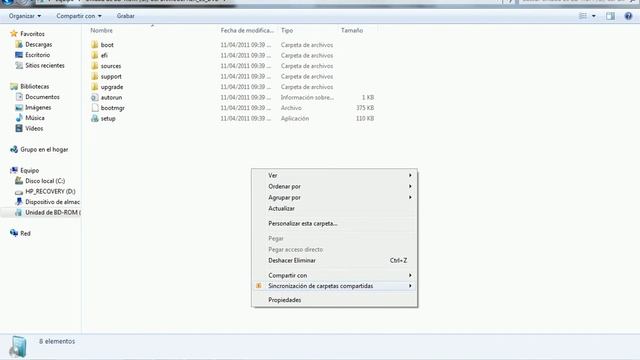Click the Disco local (C:) drive icon

(19, 181)
